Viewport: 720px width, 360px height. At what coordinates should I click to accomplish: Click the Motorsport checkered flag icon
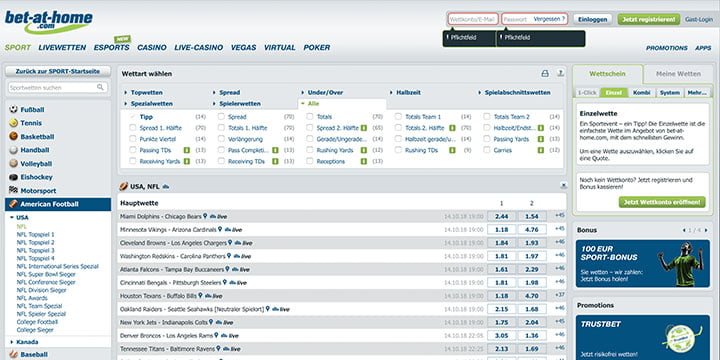[x=13, y=191]
